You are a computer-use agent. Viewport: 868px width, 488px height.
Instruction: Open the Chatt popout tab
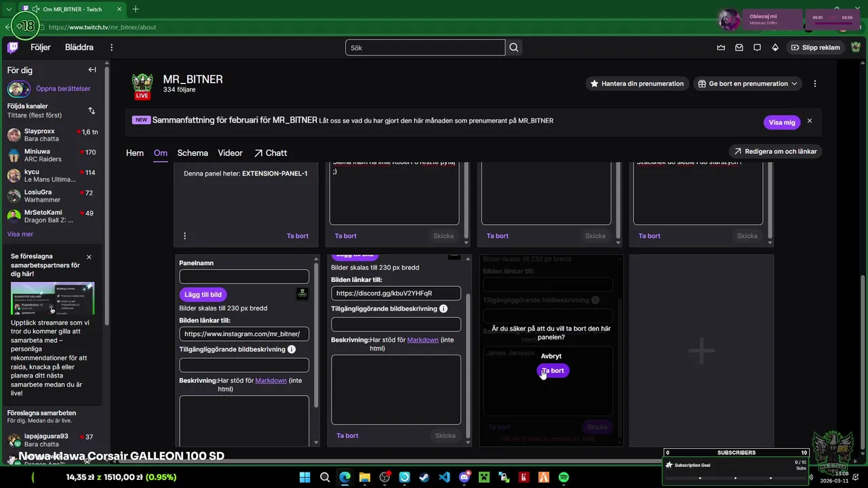point(271,152)
